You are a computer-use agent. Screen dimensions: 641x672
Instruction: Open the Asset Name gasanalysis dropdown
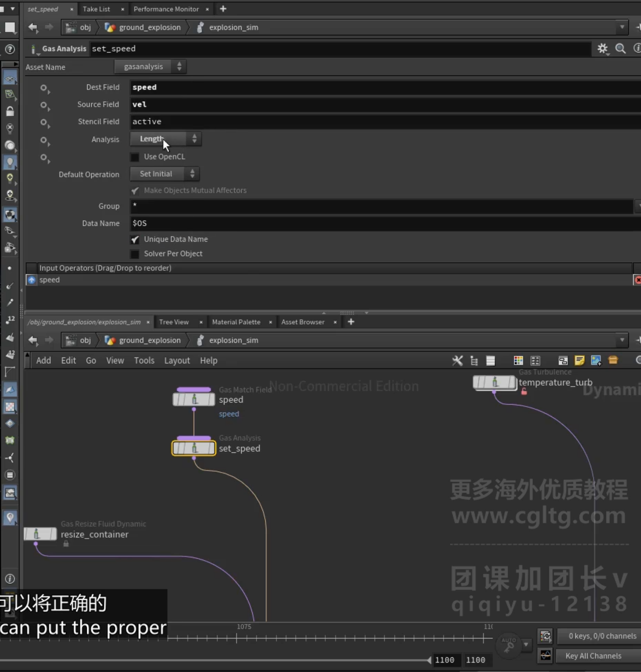point(150,67)
